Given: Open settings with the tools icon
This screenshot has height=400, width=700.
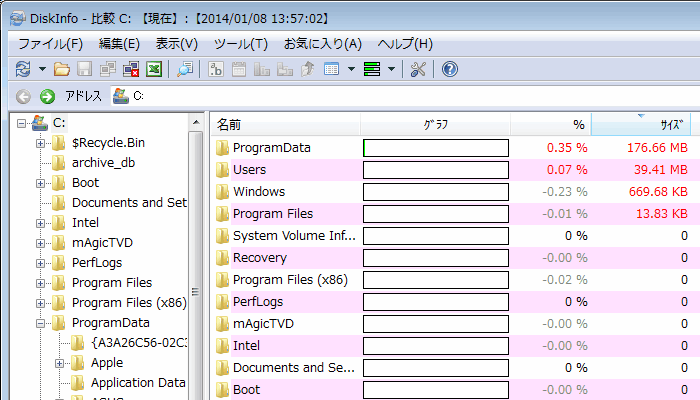Looking at the screenshot, I should [418, 69].
